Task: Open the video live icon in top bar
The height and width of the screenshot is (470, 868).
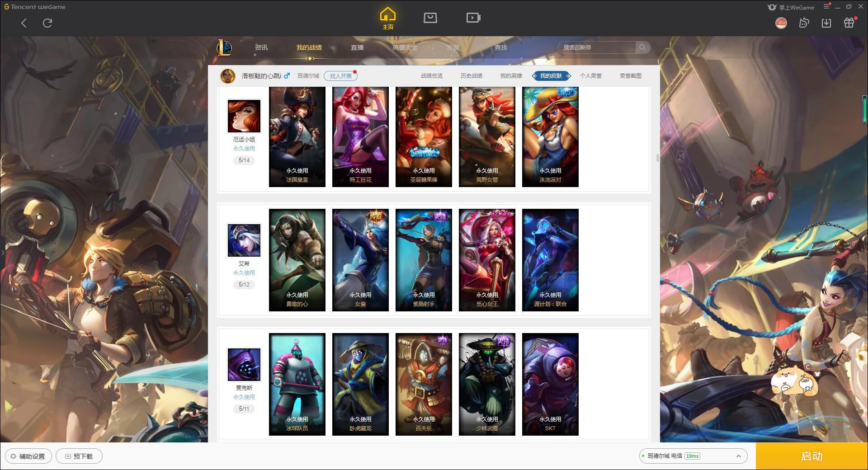Action: click(x=473, y=18)
